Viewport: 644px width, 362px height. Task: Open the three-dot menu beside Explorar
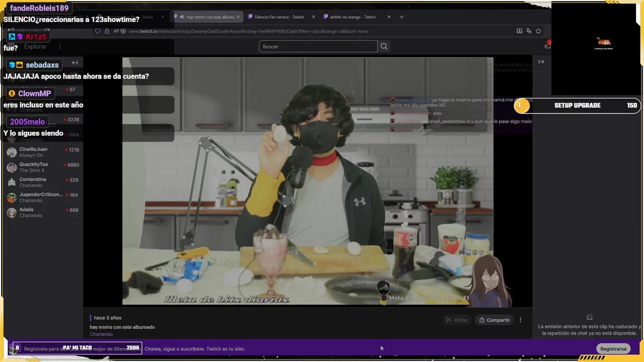60,46
